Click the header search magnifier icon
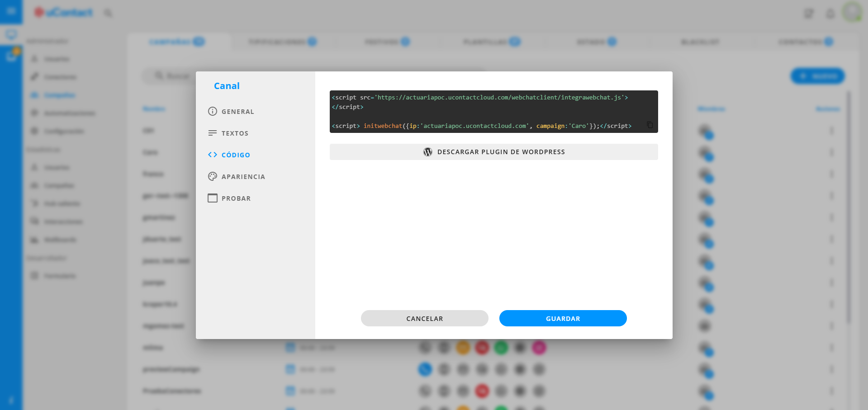The image size is (868, 410). pyautogui.click(x=108, y=13)
